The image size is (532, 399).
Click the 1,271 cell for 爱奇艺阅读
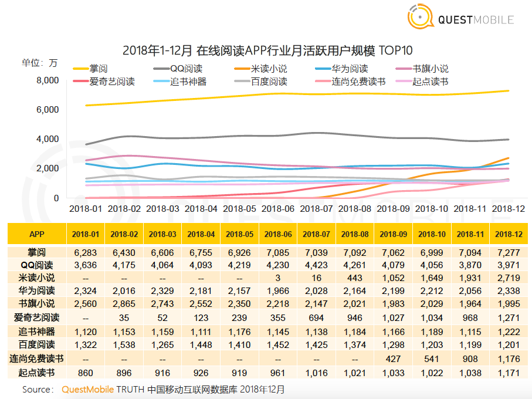[509, 318]
